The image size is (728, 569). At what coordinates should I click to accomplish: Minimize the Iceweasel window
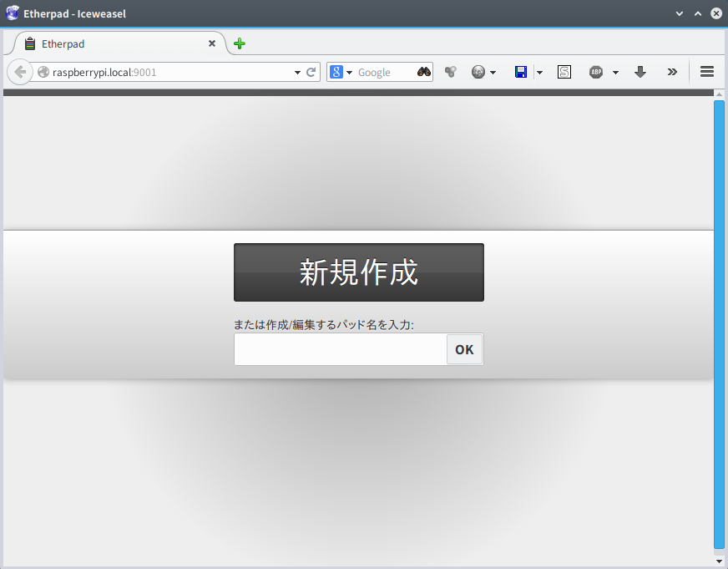click(x=680, y=13)
